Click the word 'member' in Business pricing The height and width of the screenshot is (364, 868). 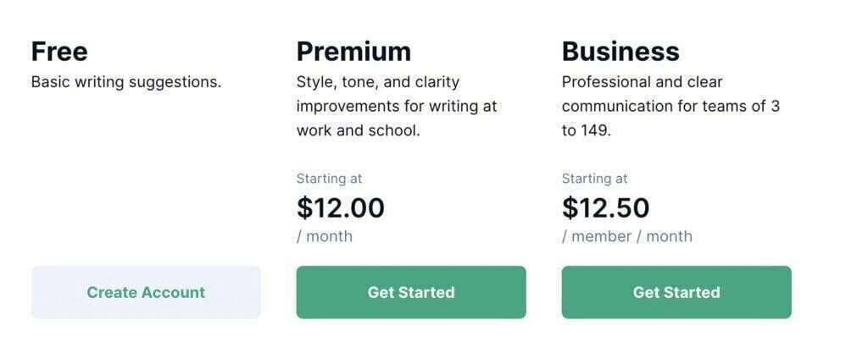[x=601, y=236]
